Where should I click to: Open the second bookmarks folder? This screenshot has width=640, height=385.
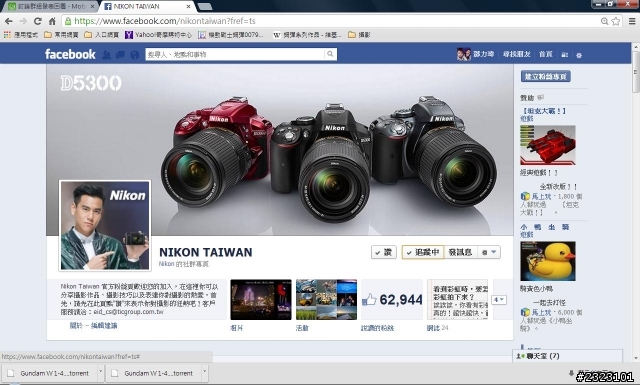point(102,35)
